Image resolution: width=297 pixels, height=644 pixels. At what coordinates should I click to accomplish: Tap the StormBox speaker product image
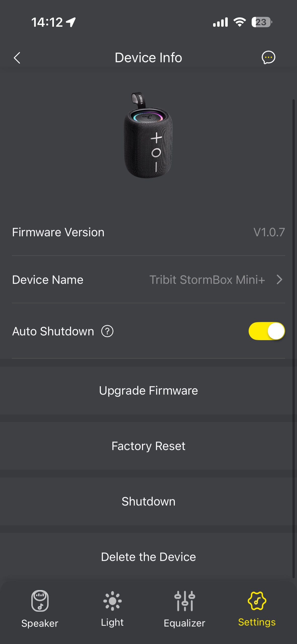(x=148, y=136)
